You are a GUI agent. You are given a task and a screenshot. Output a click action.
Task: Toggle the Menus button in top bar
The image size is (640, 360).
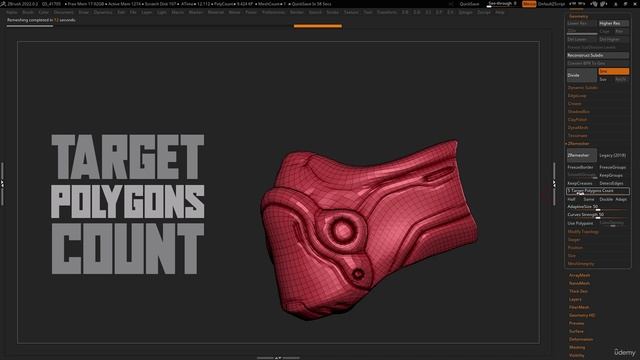tap(529, 4)
